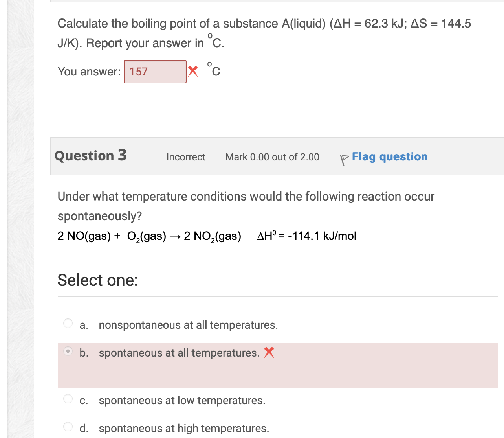Pick radio button for option d

(68, 427)
